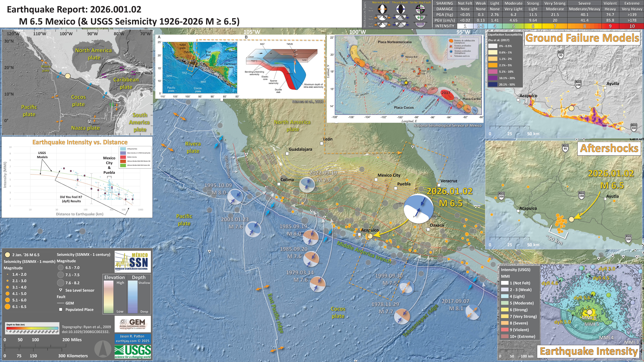
Task: Click the Guadalajara city marker square
Action: 287,154
